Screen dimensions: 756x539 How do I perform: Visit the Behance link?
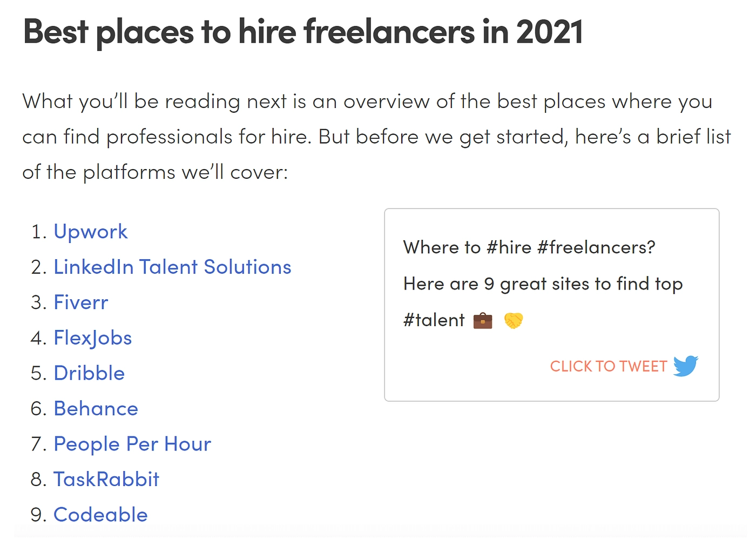click(x=96, y=409)
